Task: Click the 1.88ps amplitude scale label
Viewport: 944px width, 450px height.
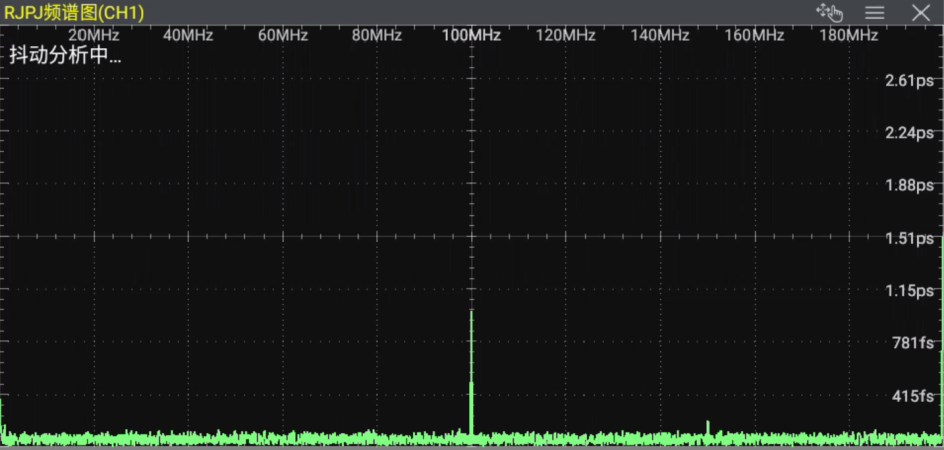Action: (909, 186)
